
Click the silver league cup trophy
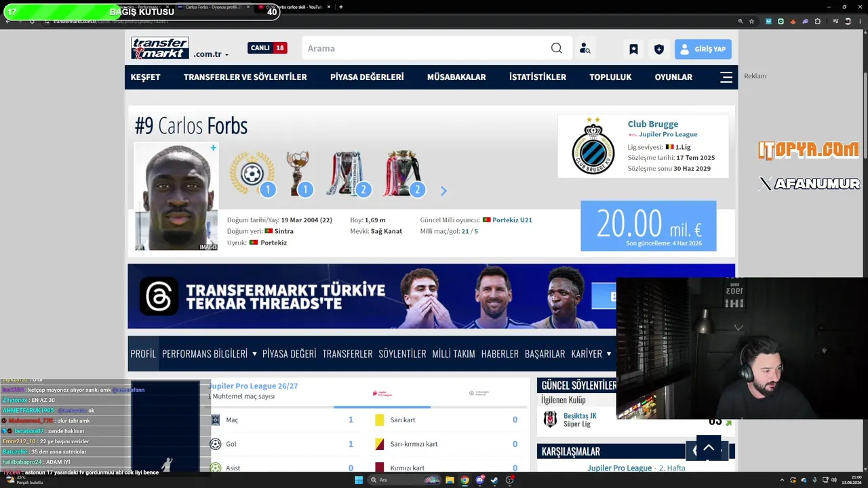347,174
